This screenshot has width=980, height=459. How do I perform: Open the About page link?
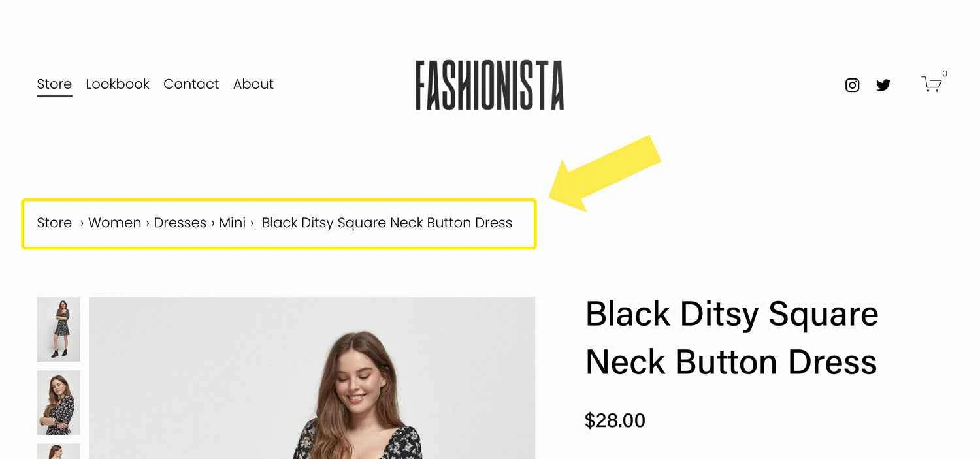pyautogui.click(x=253, y=84)
